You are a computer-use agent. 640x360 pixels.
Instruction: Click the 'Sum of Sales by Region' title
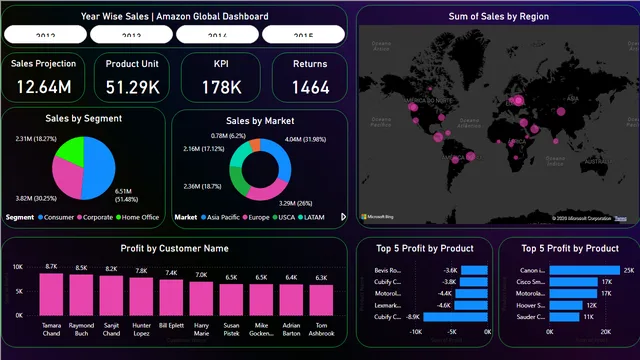[498, 16]
